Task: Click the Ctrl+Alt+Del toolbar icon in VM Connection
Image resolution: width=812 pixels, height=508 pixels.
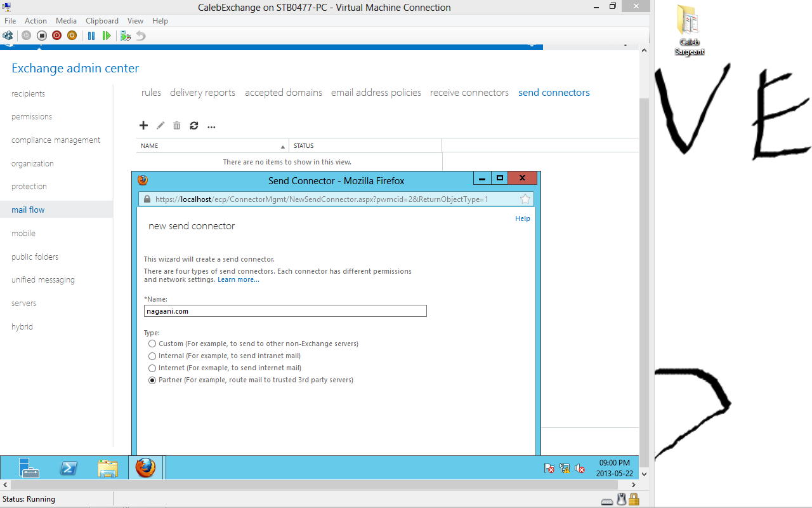Action: (x=8, y=36)
